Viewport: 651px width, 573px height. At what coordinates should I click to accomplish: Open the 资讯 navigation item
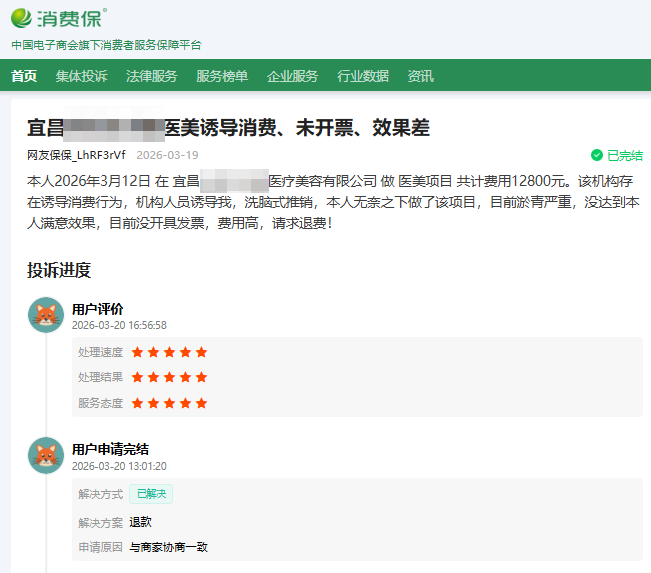pyautogui.click(x=420, y=76)
